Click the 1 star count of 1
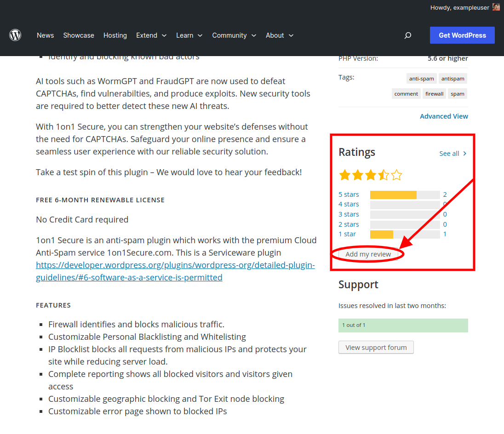 [445, 234]
